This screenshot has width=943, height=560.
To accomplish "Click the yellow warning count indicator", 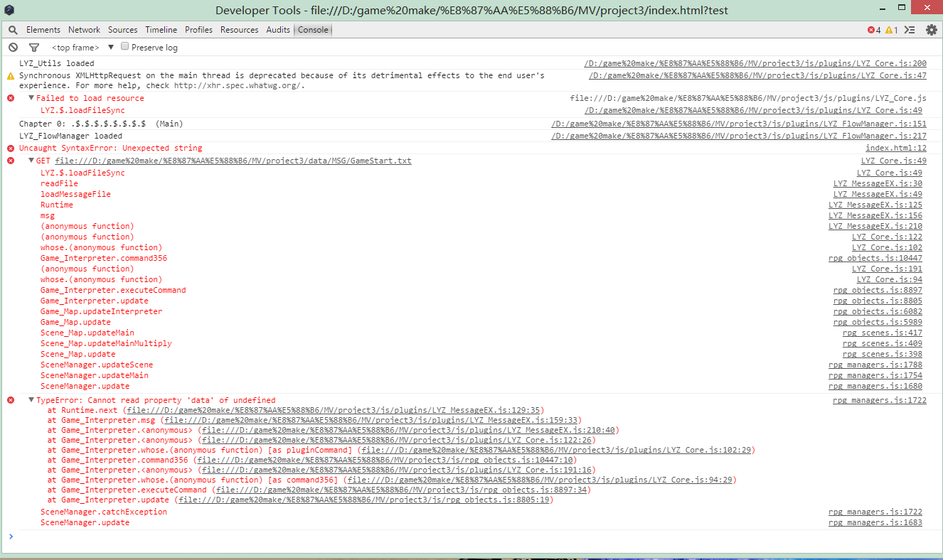I will click(891, 30).
